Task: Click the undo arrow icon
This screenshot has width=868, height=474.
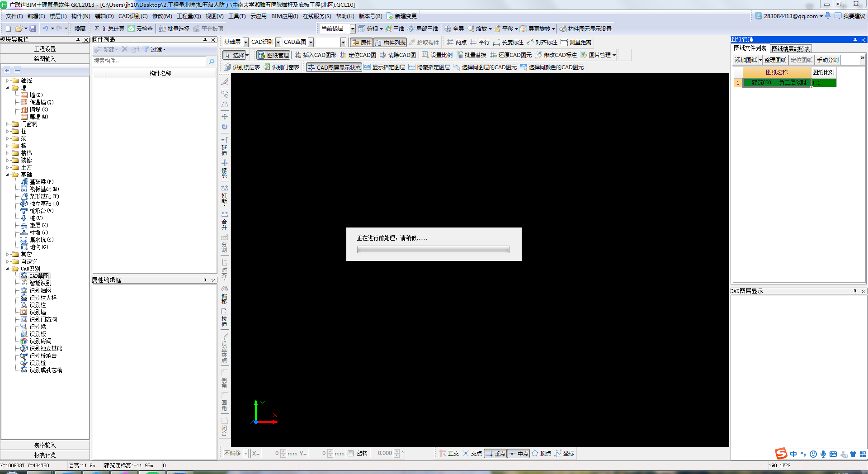Action: point(45,28)
